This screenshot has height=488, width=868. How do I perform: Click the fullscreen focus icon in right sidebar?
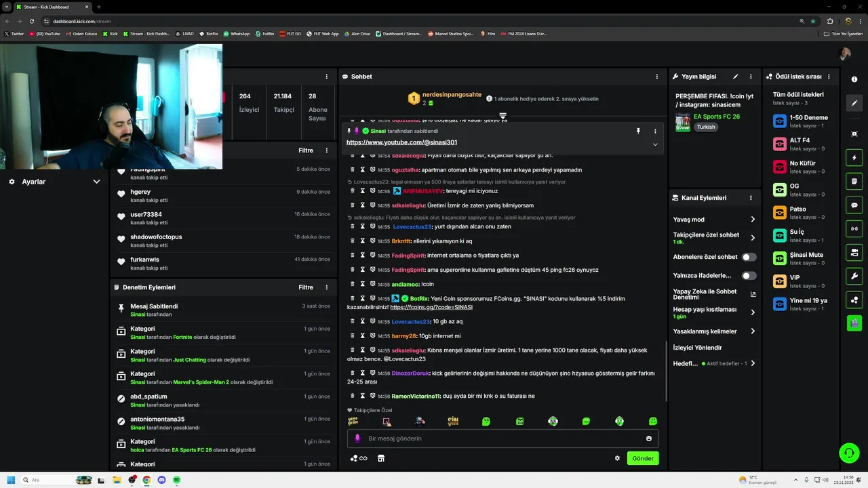tap(854, 134)
